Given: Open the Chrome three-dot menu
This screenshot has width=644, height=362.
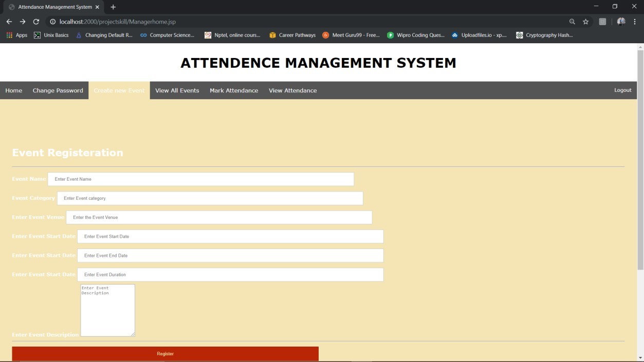Looking at the screenshot, I should [x=635, y=22].
